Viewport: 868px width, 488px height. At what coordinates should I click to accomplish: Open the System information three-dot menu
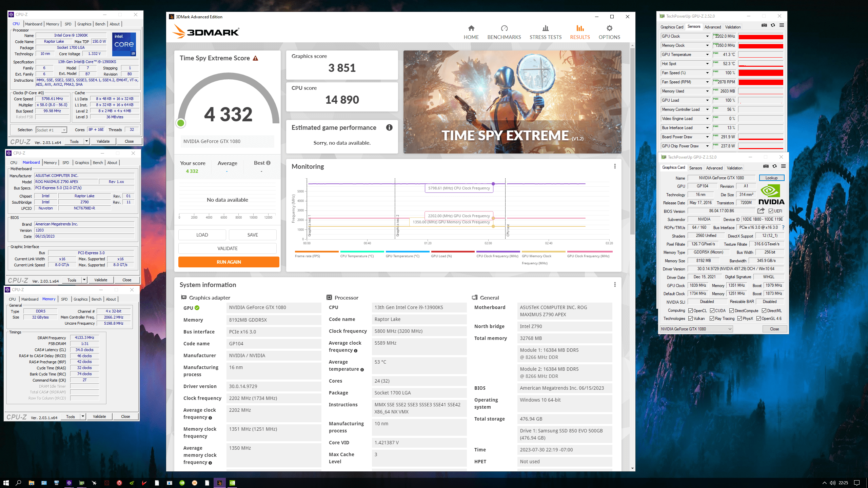(615, 285)
